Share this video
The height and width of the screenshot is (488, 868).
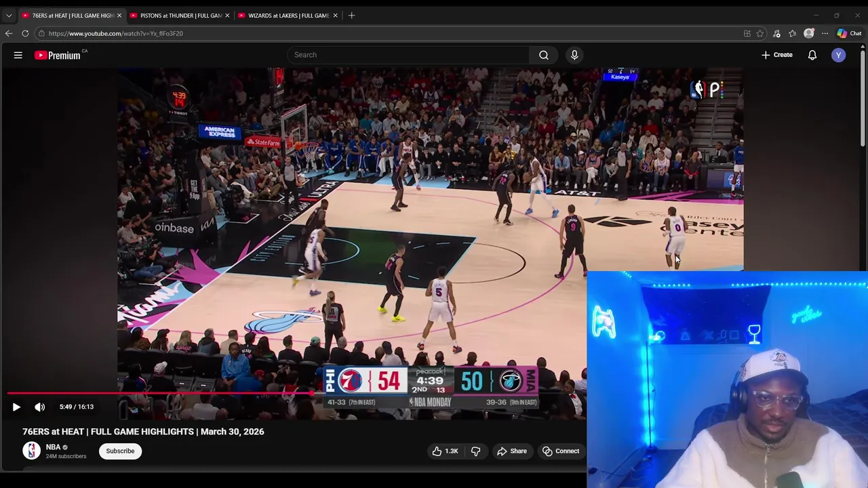511,451
